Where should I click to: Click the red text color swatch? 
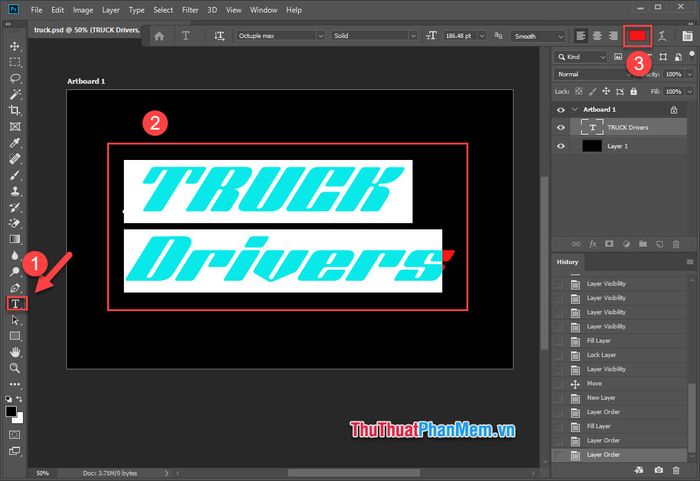637,36
